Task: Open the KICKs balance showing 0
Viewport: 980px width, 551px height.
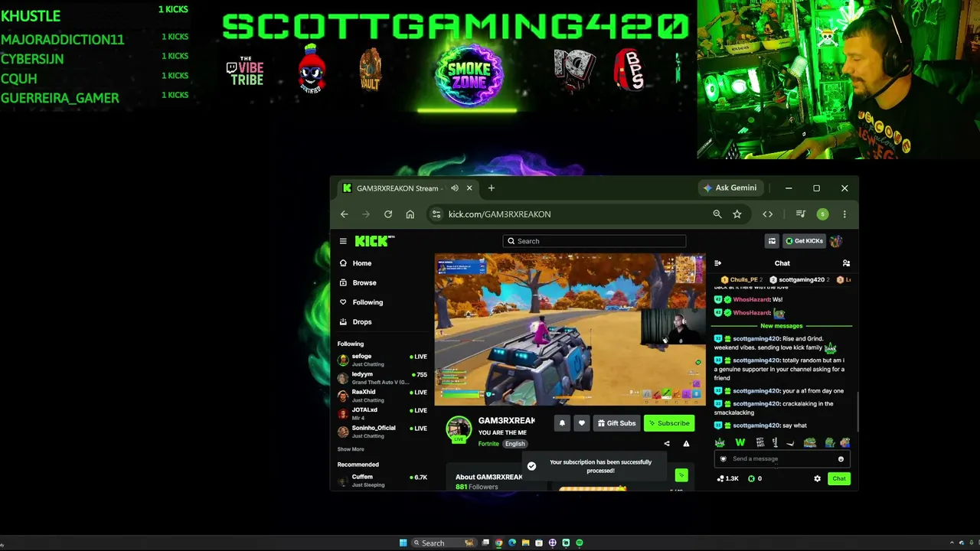Action: (x=755, y=479)
